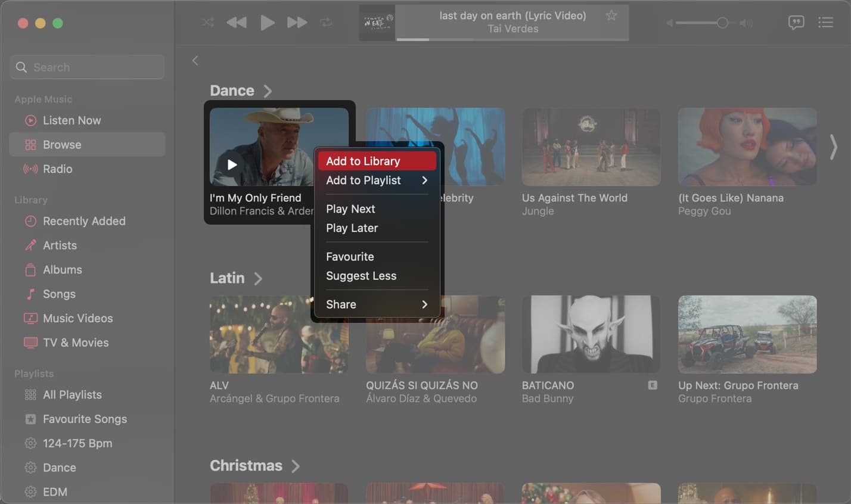Image resolution: width=851 pixels, height=504 pixels.
Task: Open Songs in Library
Action: [x=87, y=294]
